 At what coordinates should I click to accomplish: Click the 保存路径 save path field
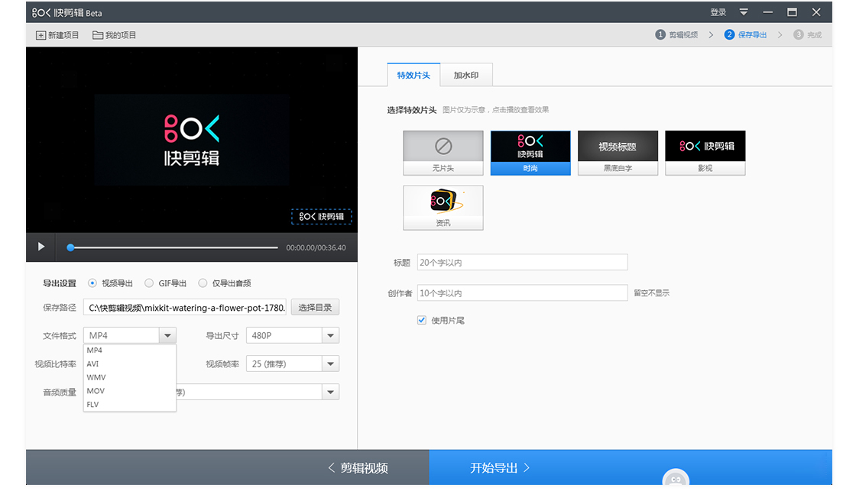coord(185,308)
